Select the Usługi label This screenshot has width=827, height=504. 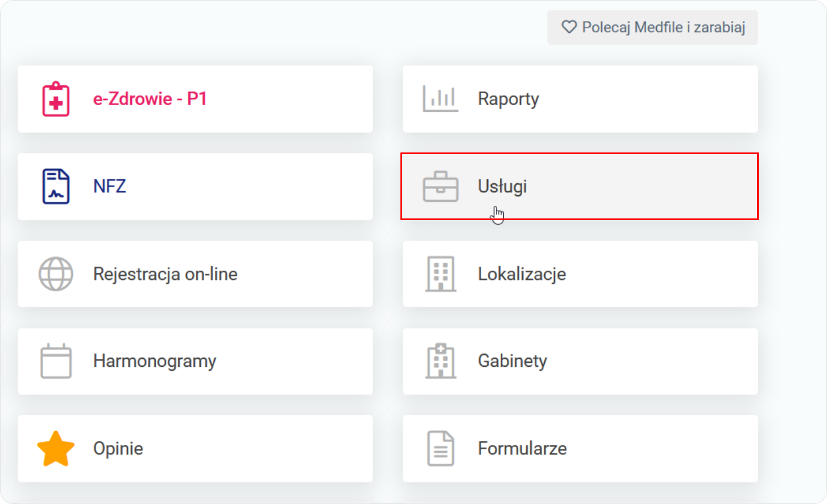tap(502, 187)
